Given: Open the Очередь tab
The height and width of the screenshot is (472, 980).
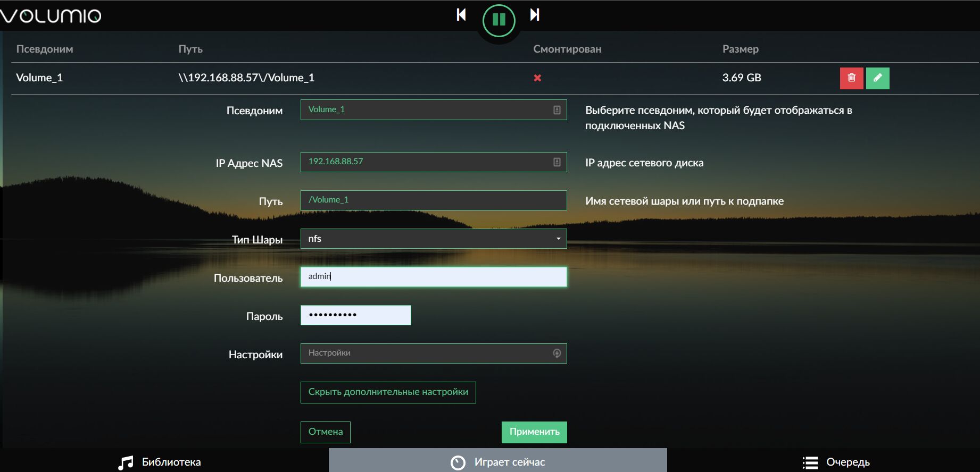Looking at the screenshot, I should [836, 462].
